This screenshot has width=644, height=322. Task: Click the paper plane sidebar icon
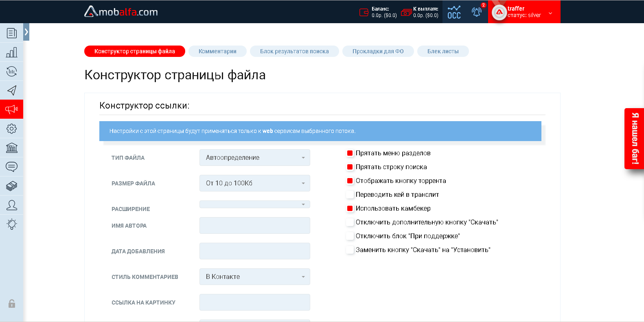(x=11, y=90)
